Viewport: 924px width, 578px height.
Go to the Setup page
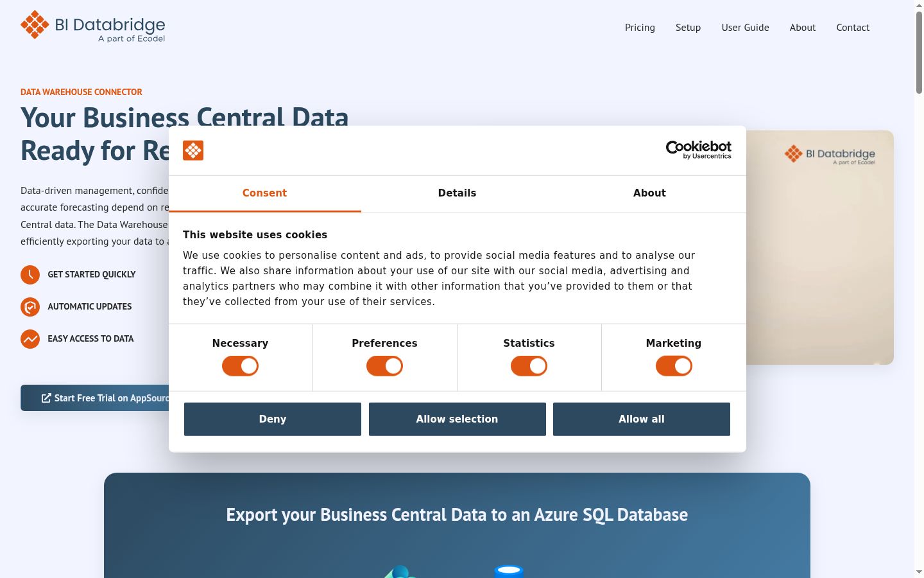pyautogui.click(x=689, y=28)
